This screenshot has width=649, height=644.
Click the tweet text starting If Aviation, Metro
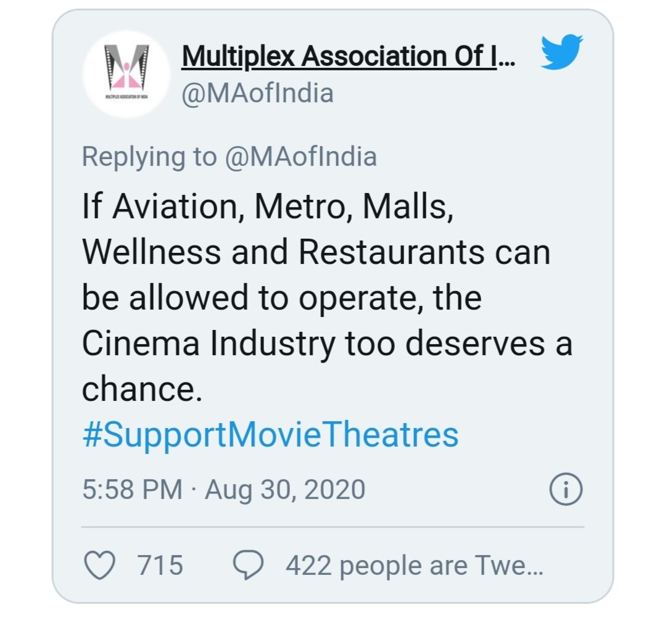327,297
